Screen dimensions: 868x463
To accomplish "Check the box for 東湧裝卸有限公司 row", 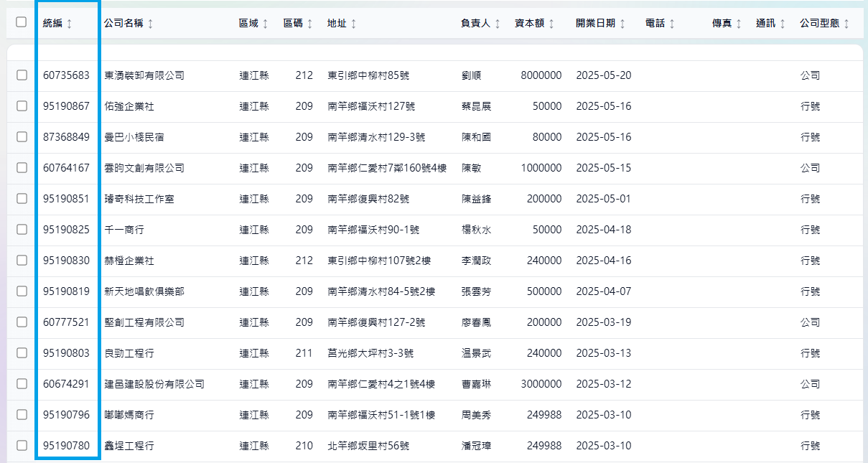I will tap(22, 75).
